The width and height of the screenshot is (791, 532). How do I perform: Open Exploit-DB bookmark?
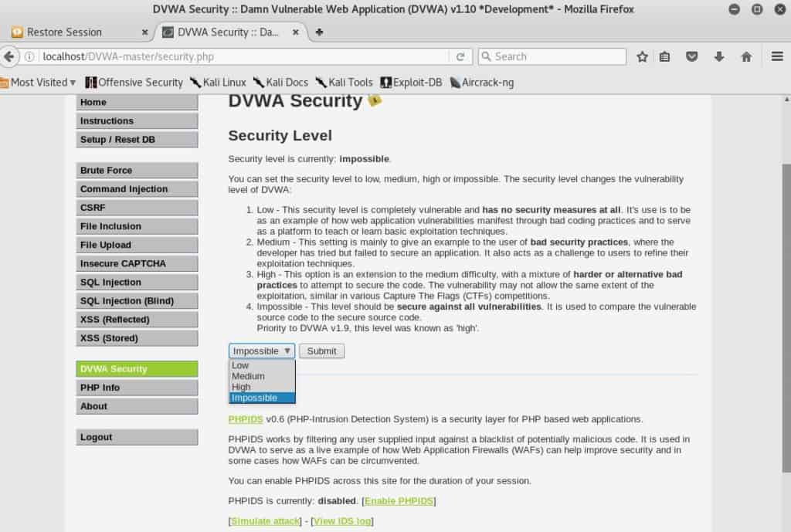point(411,82)
